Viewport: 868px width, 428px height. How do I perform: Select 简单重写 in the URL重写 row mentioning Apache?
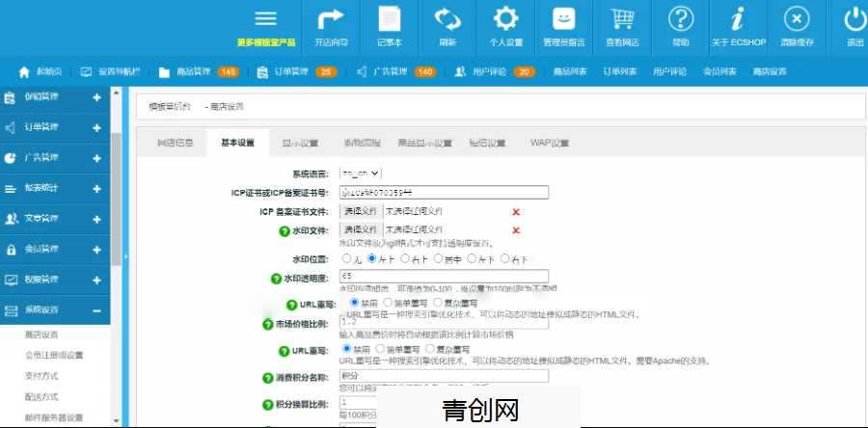(x=380, y=349)
